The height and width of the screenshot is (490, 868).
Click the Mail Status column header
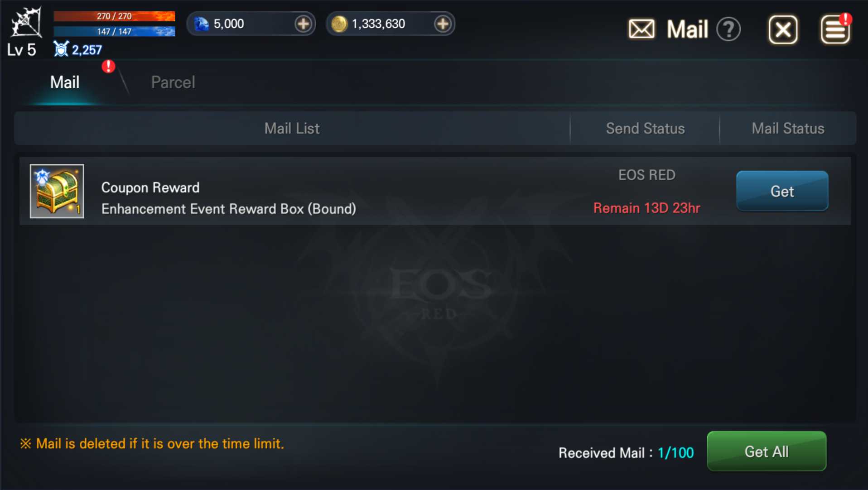pos(788,129)
